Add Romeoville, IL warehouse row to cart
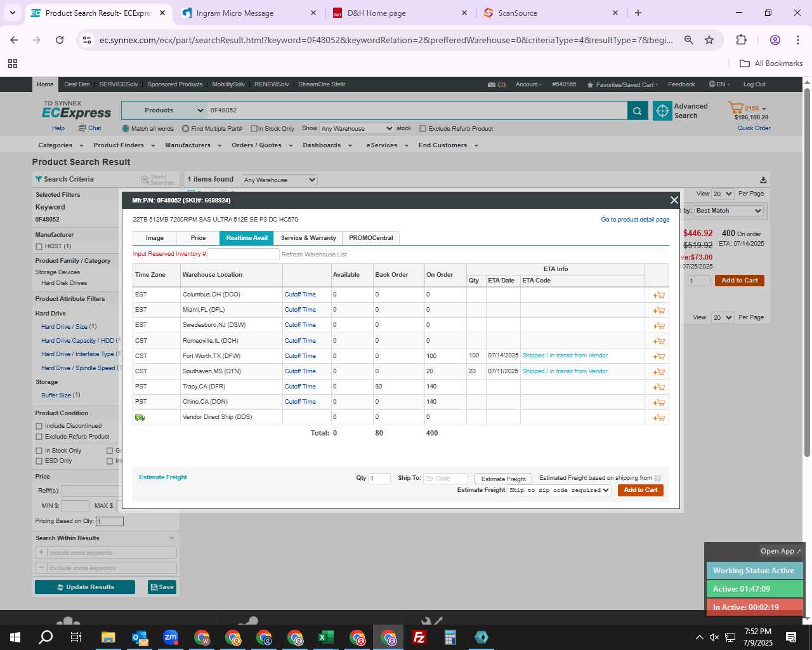 (658, 342)
